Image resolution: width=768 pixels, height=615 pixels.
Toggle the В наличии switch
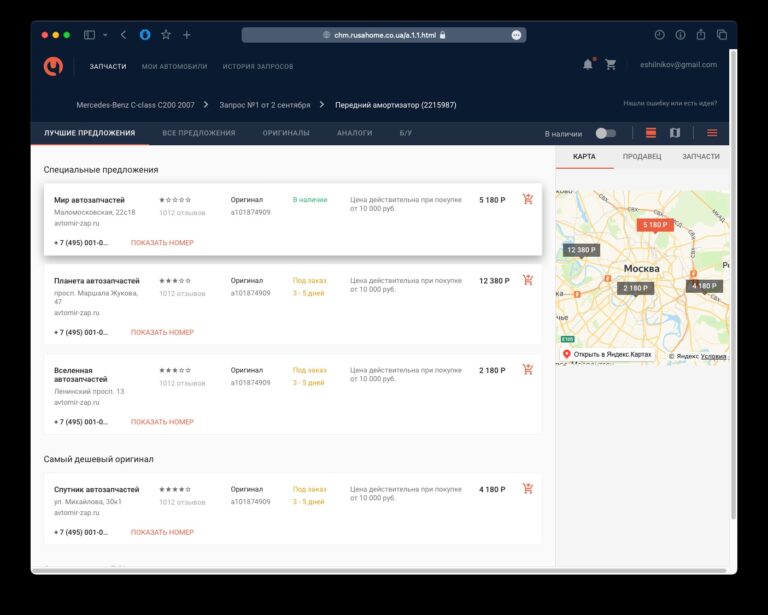[606, 133]
